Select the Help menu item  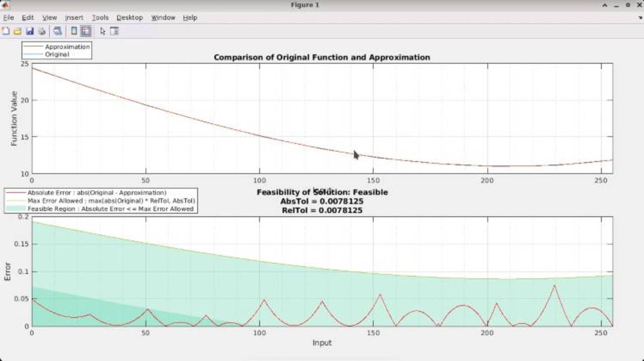tap(190, 18)
